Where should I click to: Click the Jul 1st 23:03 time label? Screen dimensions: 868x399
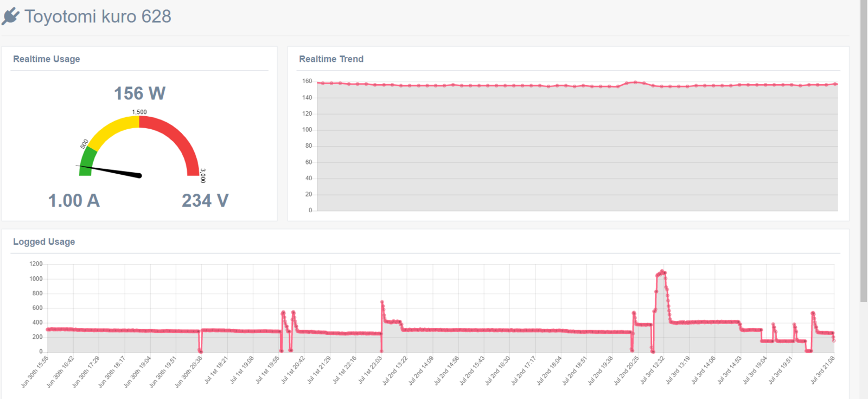pos(369,370)
